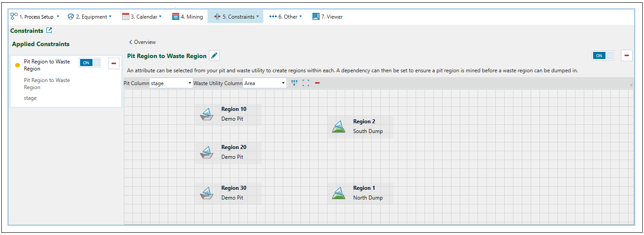Click the fit-to-view brackets icon
The height and width of the screenshot is (235, 644).
(x=306, y=83)
